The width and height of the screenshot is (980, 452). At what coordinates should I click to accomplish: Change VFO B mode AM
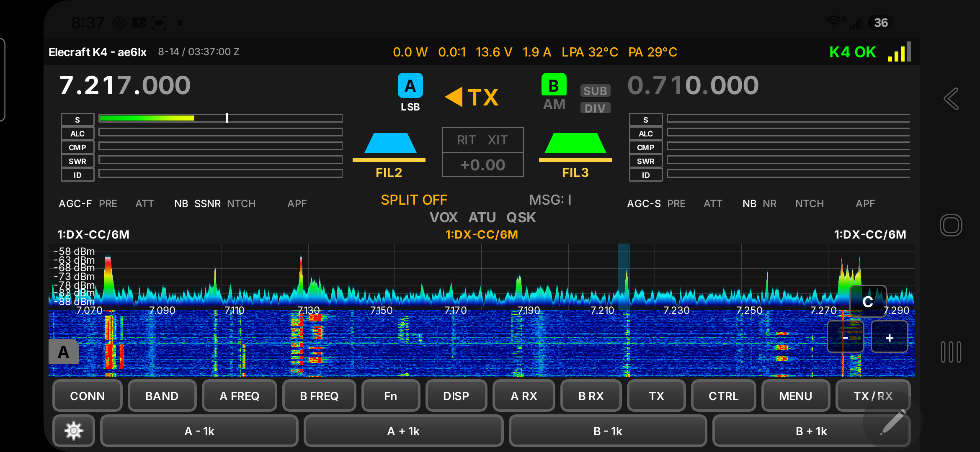[x=554, y=105]
